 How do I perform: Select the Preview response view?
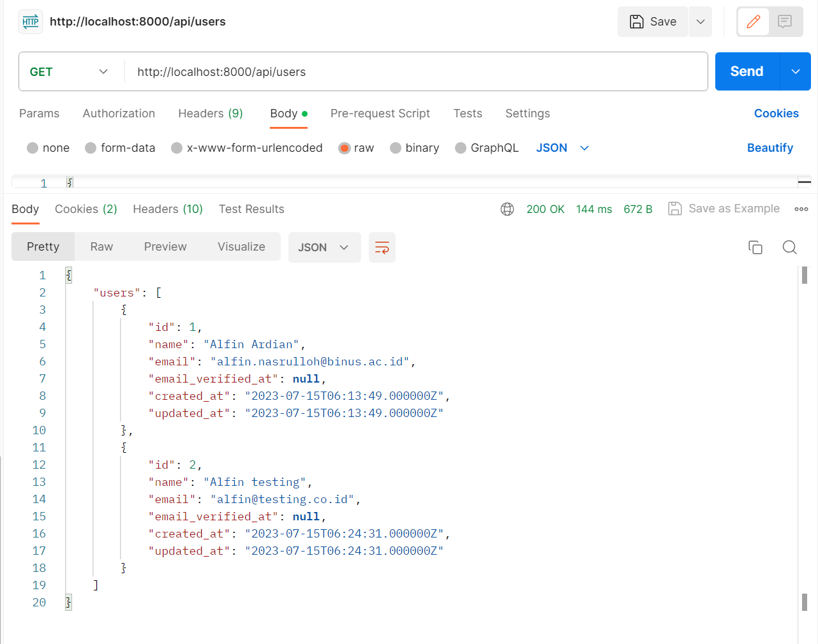165,247
